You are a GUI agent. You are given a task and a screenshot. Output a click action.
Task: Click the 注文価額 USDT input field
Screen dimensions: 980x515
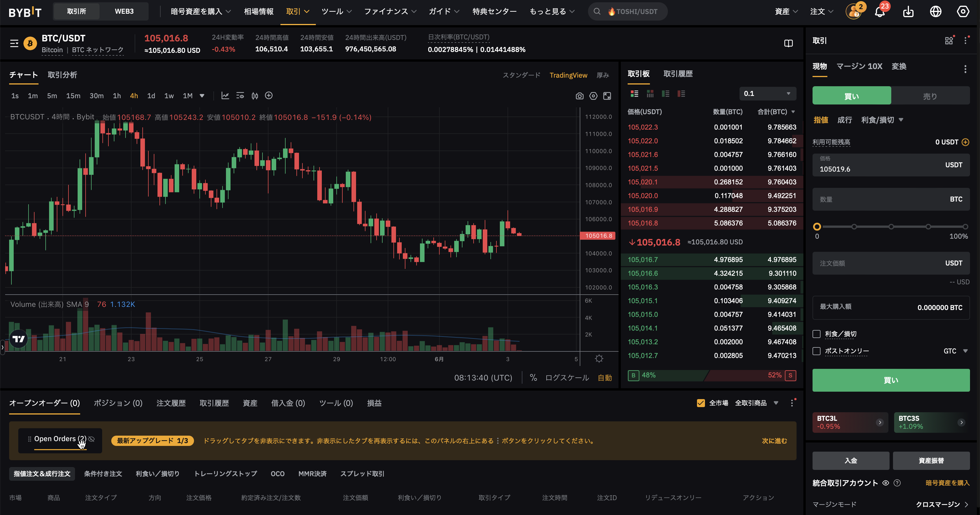coord(891,263)
